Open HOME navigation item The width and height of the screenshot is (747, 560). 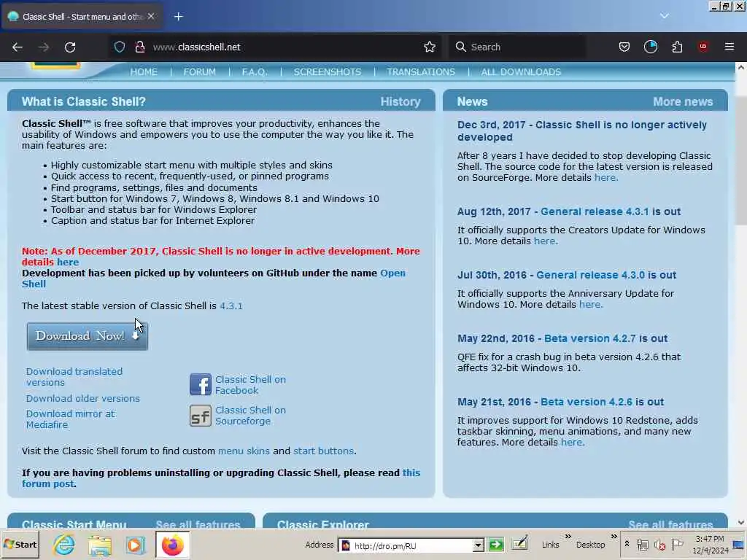pyautogui.click(x=144, y=72)
